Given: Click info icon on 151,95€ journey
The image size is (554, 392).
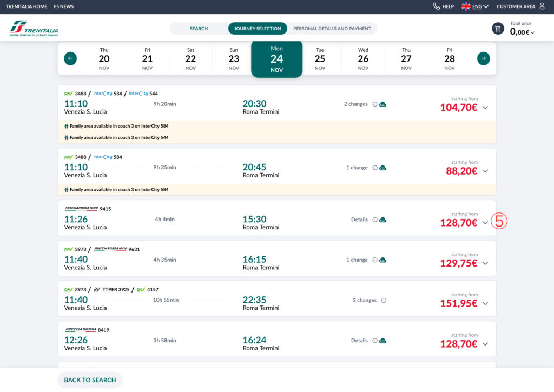Looking at the screenshot, I should tap(384, 301).
